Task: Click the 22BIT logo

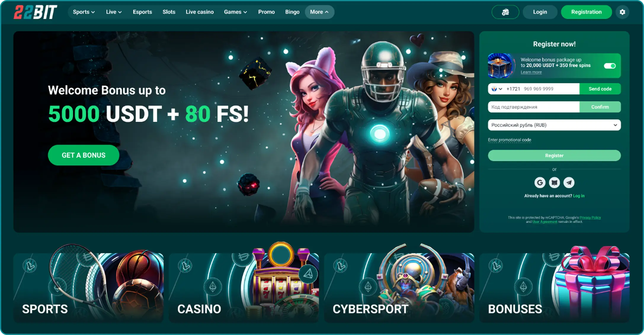Action: tap(35, 12)
